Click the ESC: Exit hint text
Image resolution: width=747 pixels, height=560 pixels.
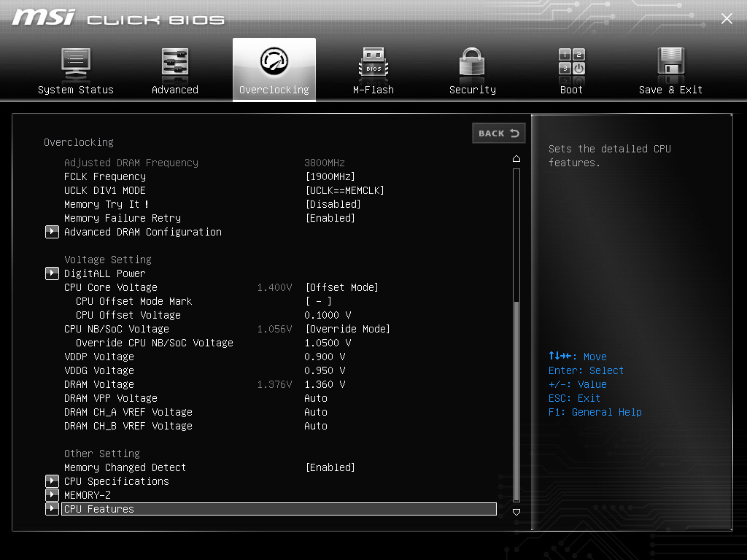point(574,399)
